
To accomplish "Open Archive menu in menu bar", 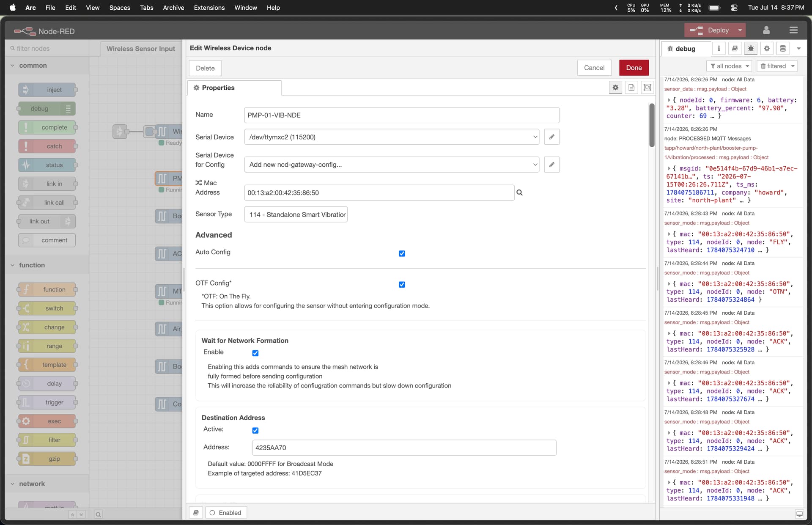I will [173, 8].
